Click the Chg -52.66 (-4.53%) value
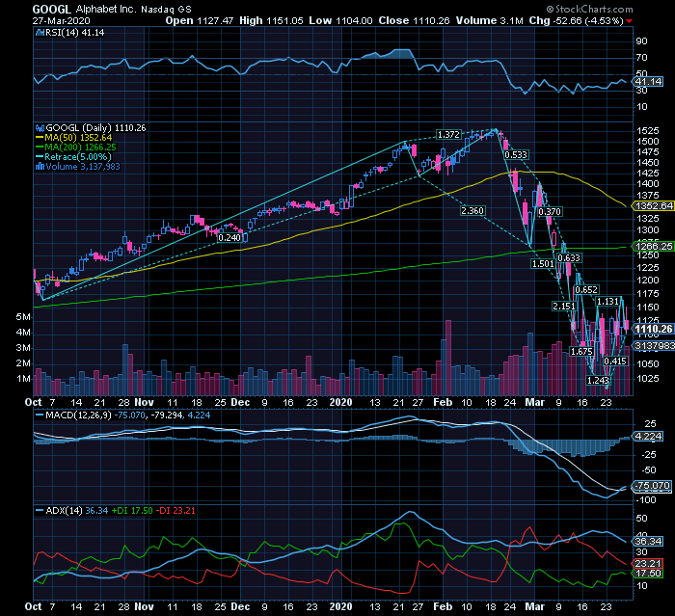The width and height of the screenshot is (675, 616). (577, 21)
